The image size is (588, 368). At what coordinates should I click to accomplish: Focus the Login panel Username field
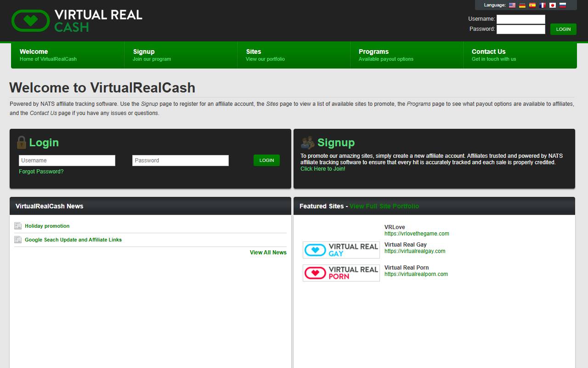tap(67, 161)
